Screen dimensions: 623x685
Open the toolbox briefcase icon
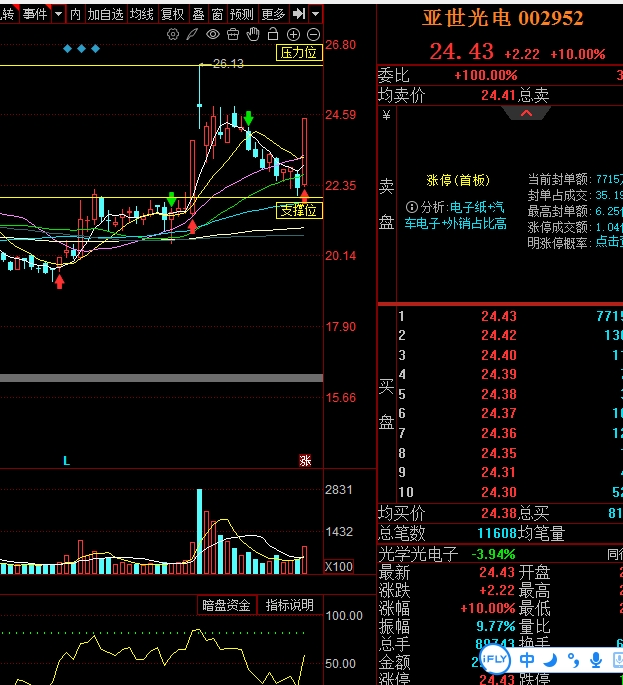233,35
